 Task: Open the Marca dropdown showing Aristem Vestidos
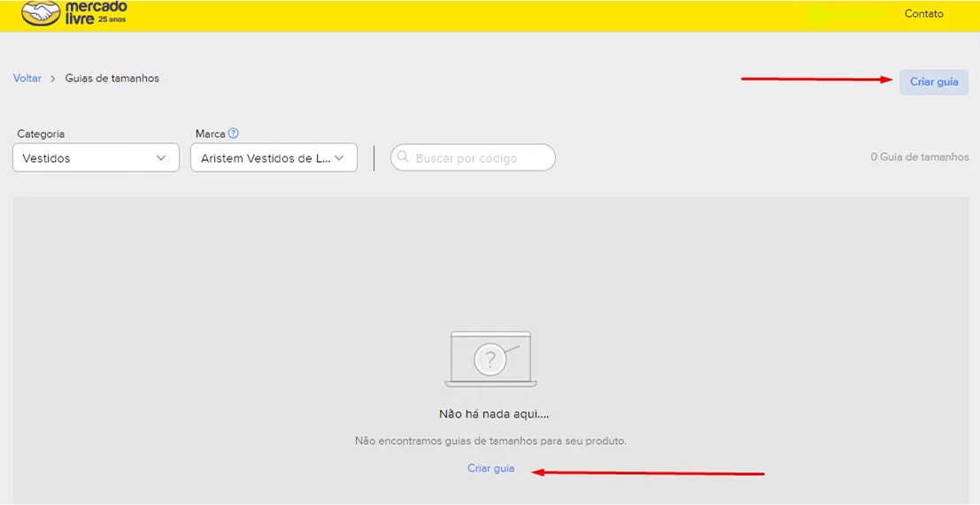[274, 158]
